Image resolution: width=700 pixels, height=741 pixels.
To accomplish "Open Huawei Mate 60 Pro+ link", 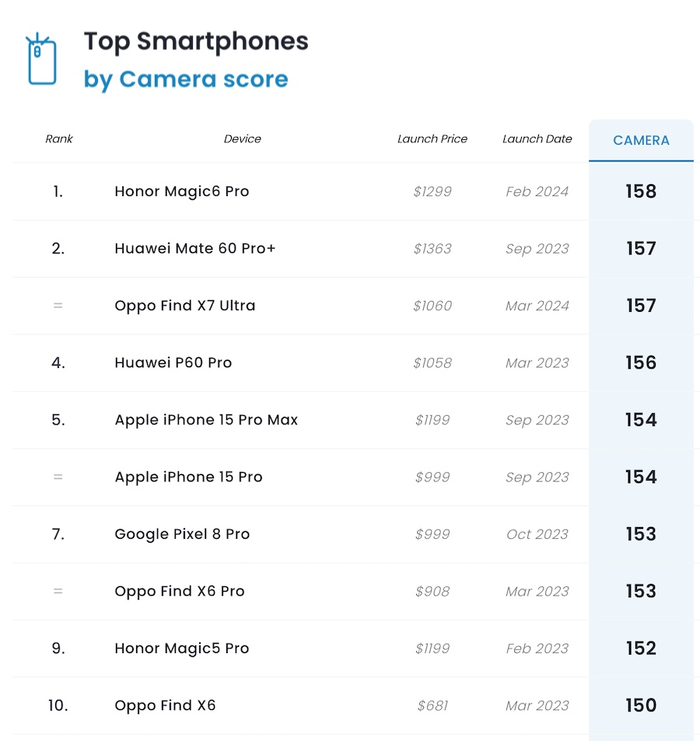I will point(195,249).
